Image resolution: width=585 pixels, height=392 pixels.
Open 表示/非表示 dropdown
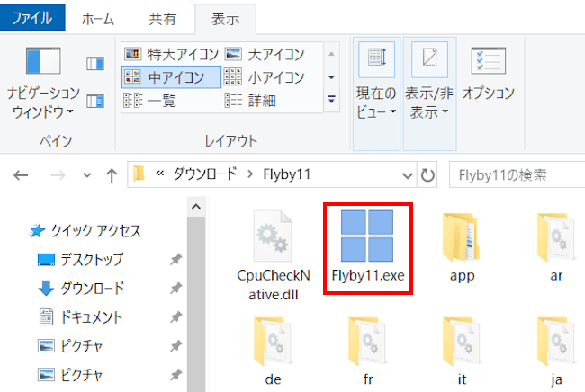[x=429, y=94]
